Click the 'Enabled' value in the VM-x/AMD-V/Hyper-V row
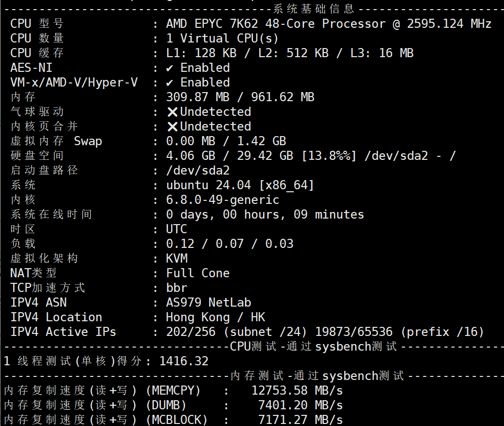The height and width of the screenshot is (426, 504). (x=205, y=82)
